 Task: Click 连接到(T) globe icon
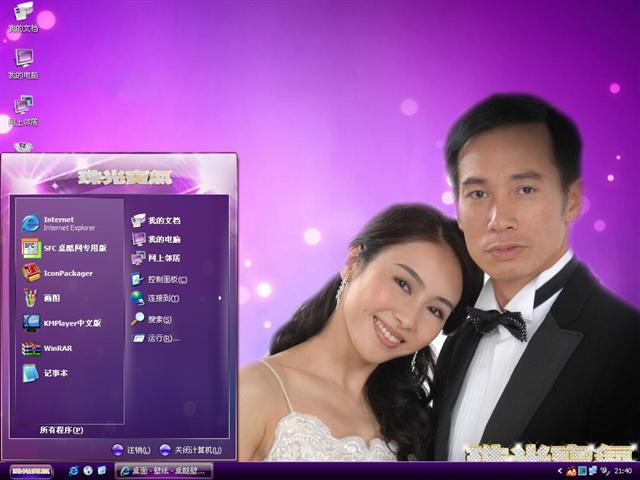[x=138, y=298]
